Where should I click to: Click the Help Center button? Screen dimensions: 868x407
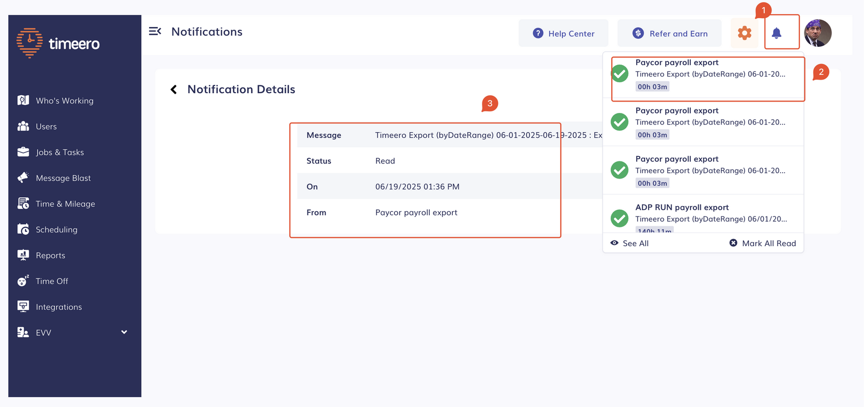[563, 33]
